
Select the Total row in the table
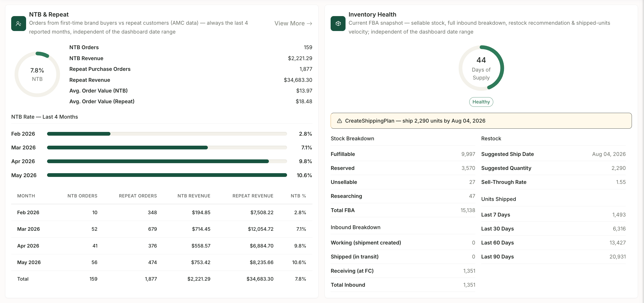pyautogui.click(x=162, y=279)
